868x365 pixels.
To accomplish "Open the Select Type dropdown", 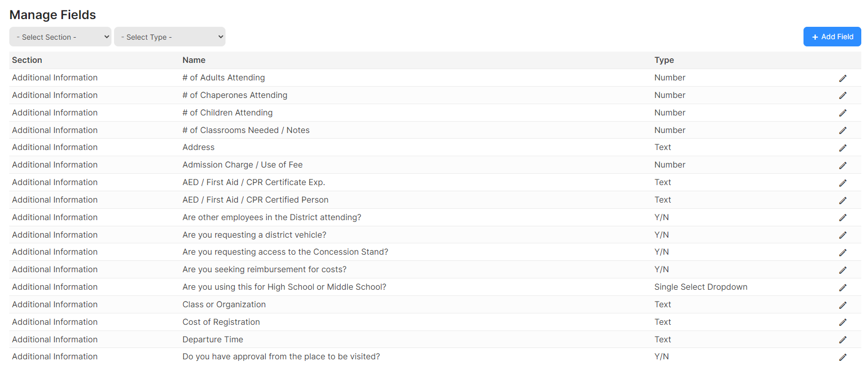I will tap(170, 37).
